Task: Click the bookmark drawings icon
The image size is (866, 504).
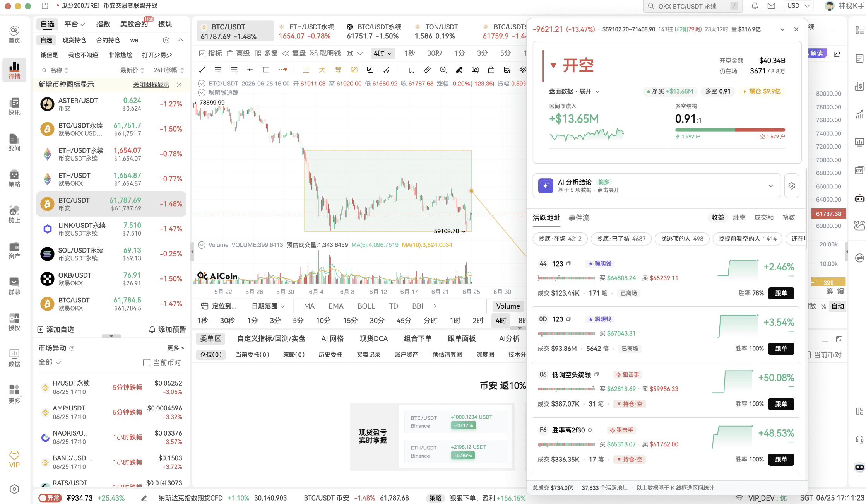Action: coord(411,70)
